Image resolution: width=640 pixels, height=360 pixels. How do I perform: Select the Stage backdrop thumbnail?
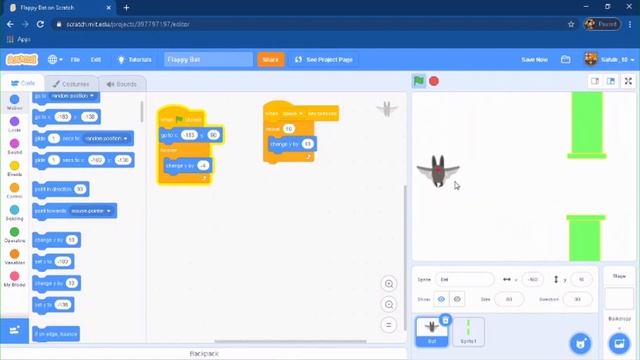point(619,298)
